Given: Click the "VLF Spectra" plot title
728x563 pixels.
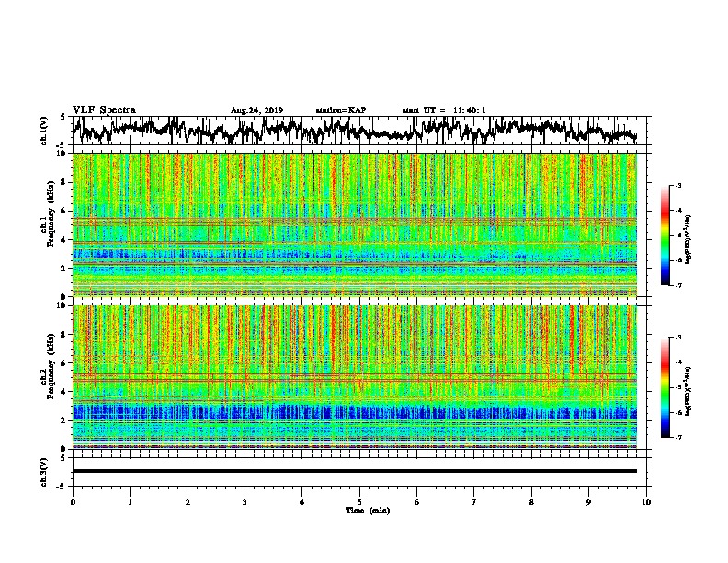Looking at the screenshot, I should [x=104, y=110].
